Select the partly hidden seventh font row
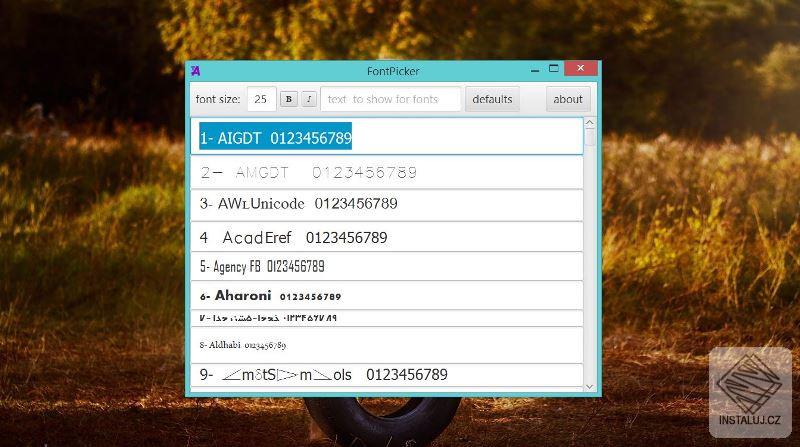 [387, 318]
